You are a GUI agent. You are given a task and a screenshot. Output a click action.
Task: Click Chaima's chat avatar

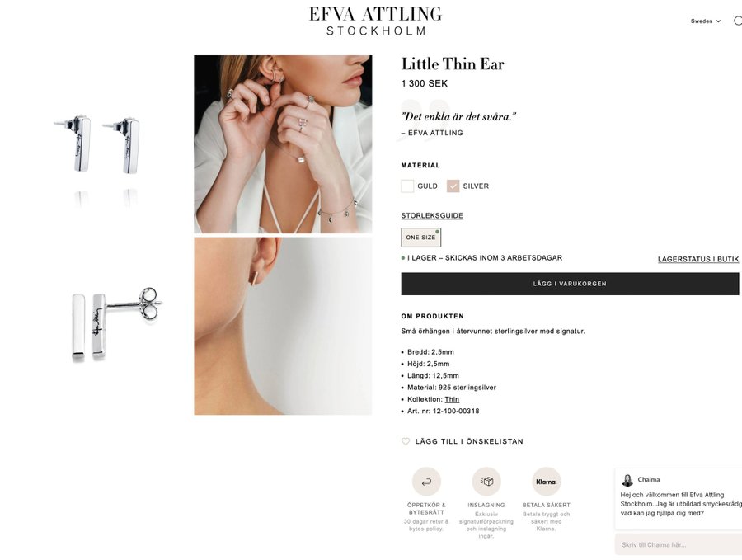627,480
